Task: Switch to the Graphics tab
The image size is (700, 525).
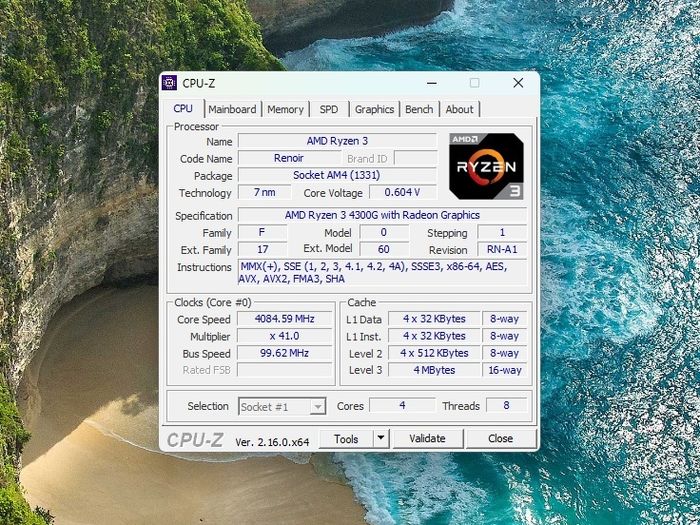Action: click(374, 109)
